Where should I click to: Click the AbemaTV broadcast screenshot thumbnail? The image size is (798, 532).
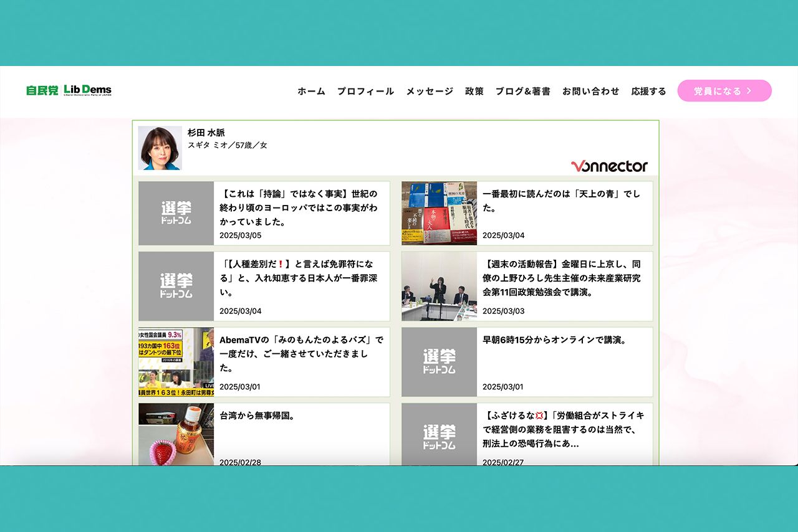(176, 362)
